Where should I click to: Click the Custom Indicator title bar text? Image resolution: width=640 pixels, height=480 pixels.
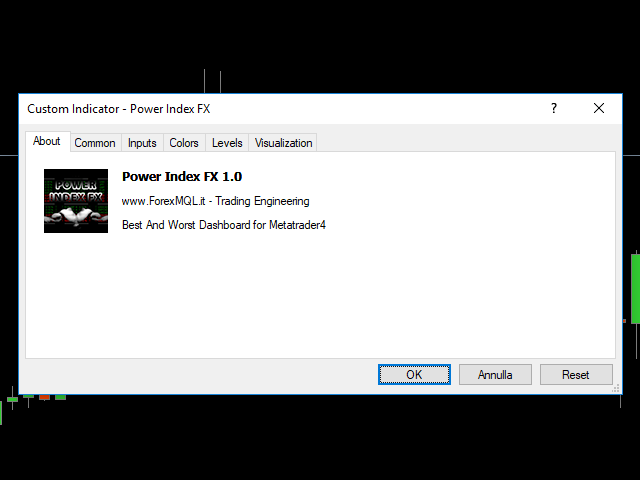point(118,109)
